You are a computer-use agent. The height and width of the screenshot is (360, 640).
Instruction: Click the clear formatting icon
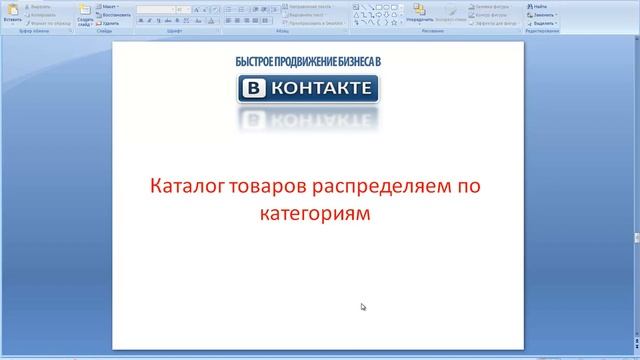point(216,9)
